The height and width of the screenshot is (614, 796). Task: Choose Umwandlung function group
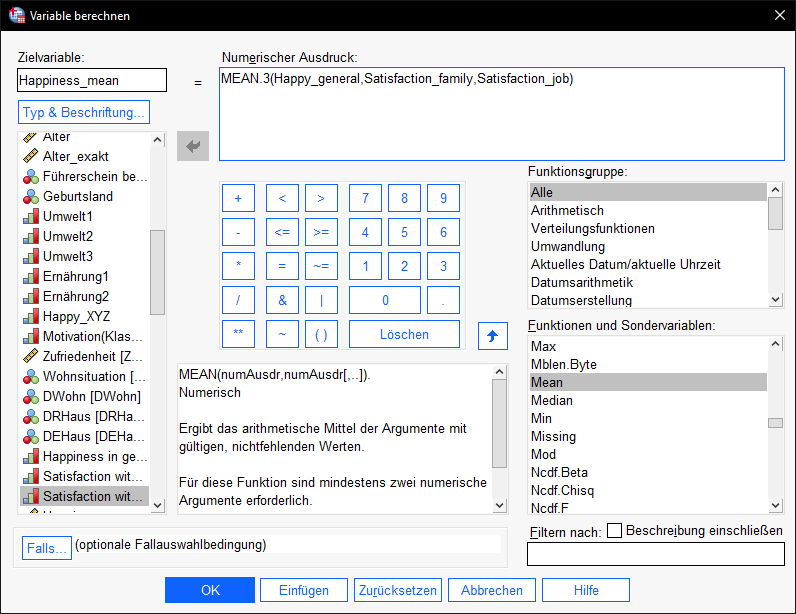pyautogui.click(x=648, y=246)
